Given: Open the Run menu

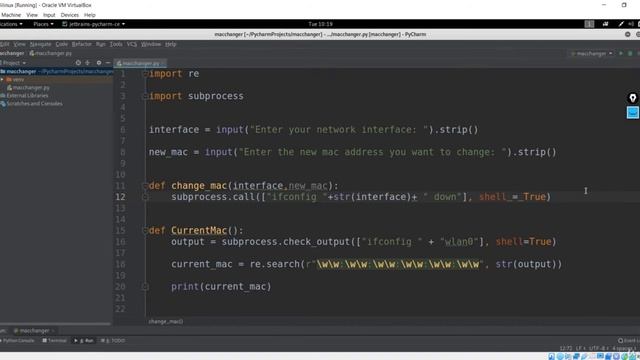Looking at the screenshot, I should 101,44.
